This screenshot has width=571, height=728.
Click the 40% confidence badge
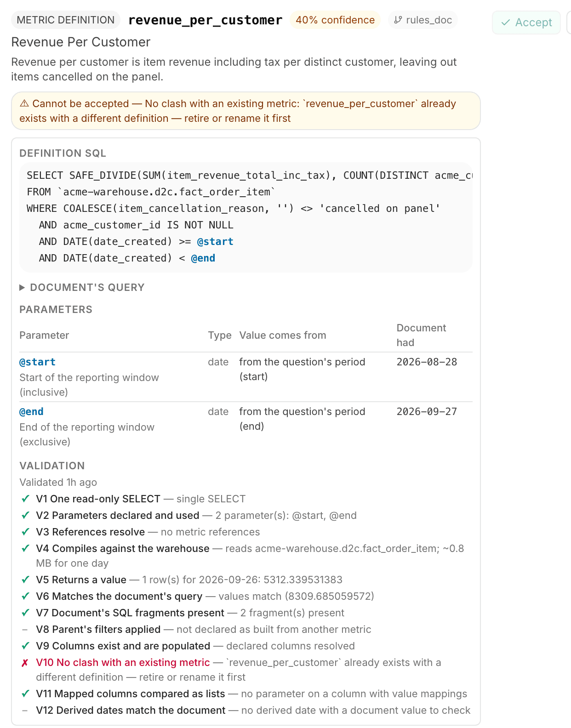[335, 20]
